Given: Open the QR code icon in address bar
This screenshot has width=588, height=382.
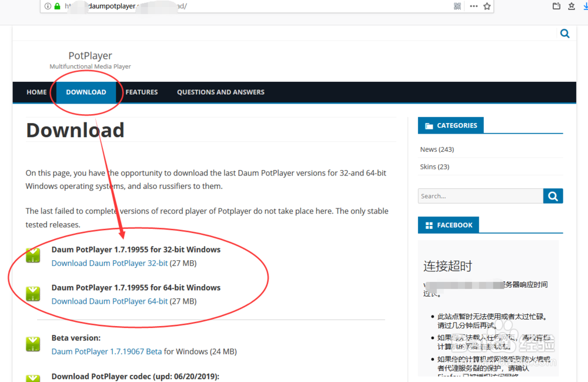Looking at the screenshot, I should point(457,6).
